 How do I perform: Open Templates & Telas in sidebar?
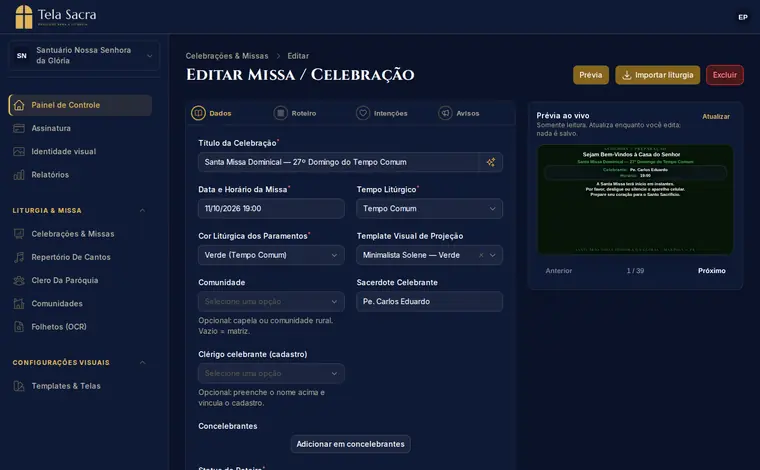pos(80,386)
